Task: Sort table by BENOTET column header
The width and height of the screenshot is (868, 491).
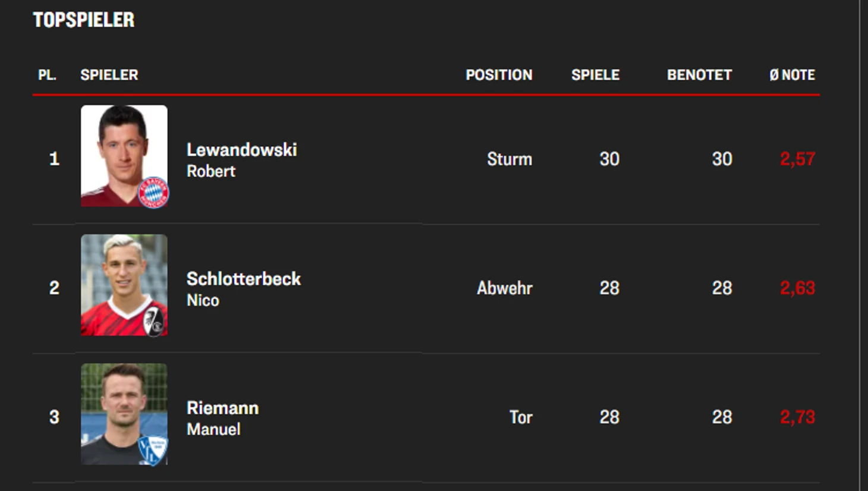Action: 699,75
